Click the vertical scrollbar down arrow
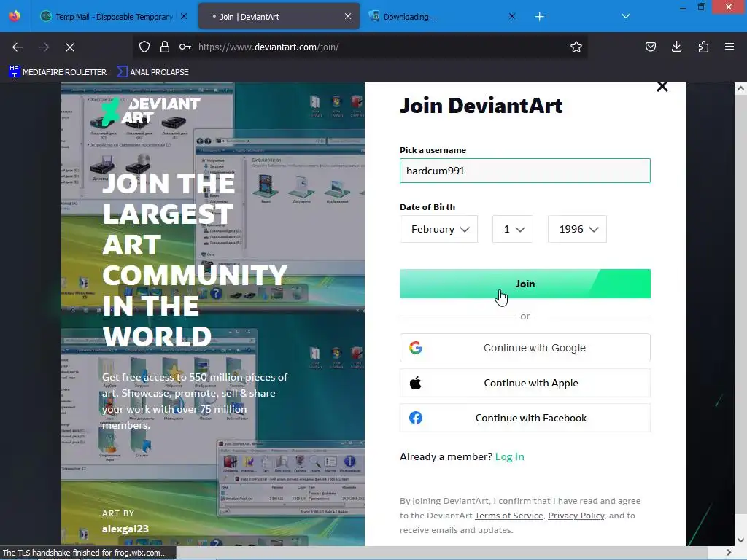The height and width of the screenshot is (560, 747). pos(740,540)
